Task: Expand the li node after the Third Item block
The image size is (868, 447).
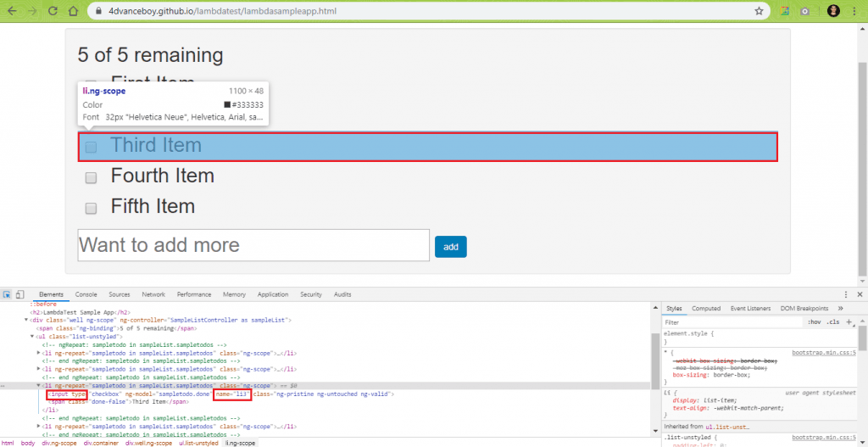Action: click(38, 427)
